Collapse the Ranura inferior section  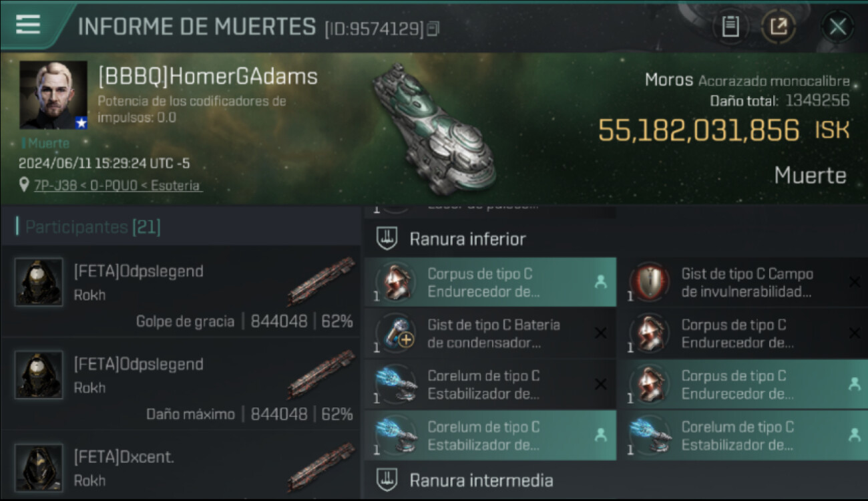pyautogui.click(x=467, y=238)
